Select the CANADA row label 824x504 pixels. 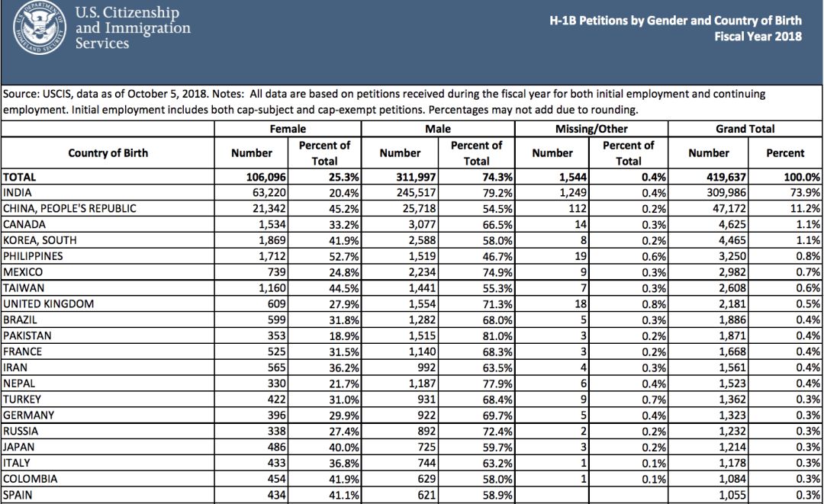click(x=24, y=224)
